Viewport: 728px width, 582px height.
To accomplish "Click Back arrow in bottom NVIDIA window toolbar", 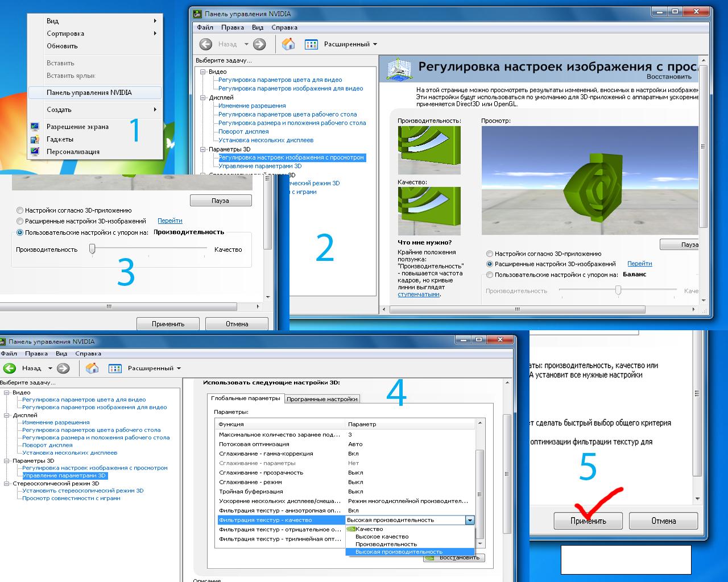I will 9,368.
